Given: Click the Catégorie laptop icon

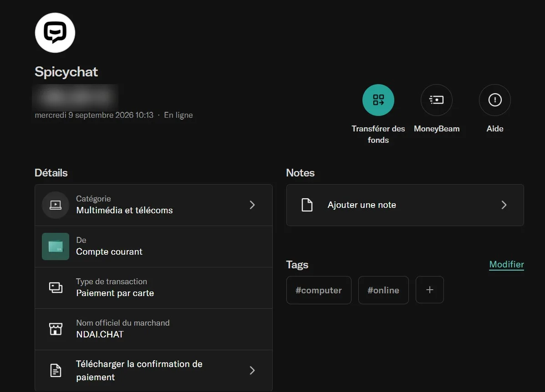Looking at the screenshot, I should (x=56, y=205).
